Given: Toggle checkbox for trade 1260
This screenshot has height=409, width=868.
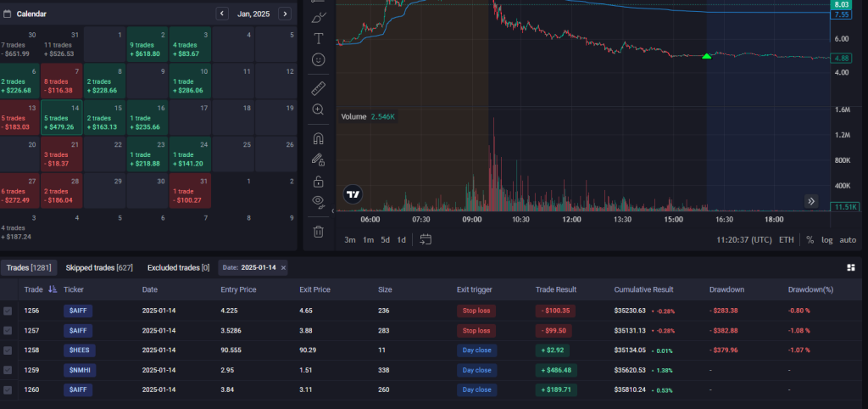Looking at the screenshot, I should point(7,389).
